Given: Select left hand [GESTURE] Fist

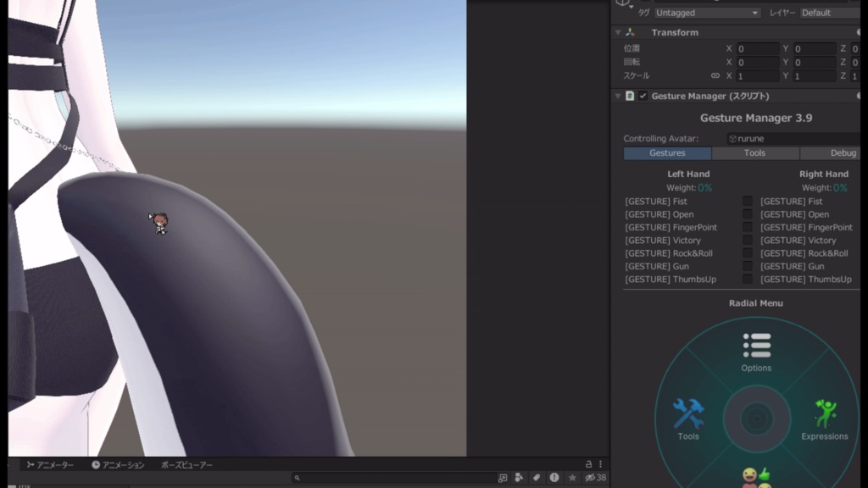Looking at the screenshot, I should point(656,202).
